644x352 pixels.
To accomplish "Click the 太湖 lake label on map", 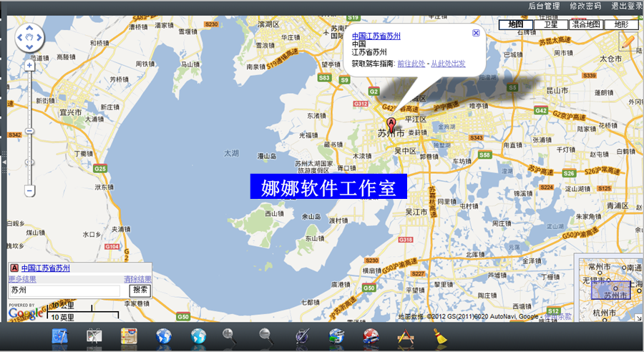I will (x=231, y=153).
